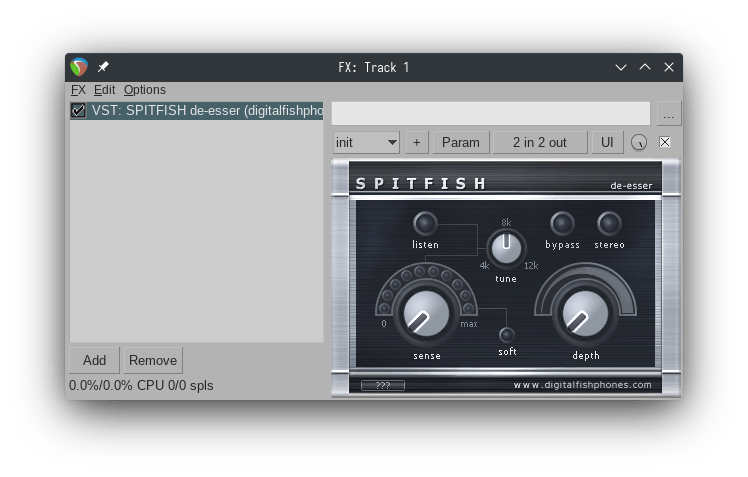This screenshot has width=748, height=477.
Task: Toggle the soft button
Action: [507, 335]
